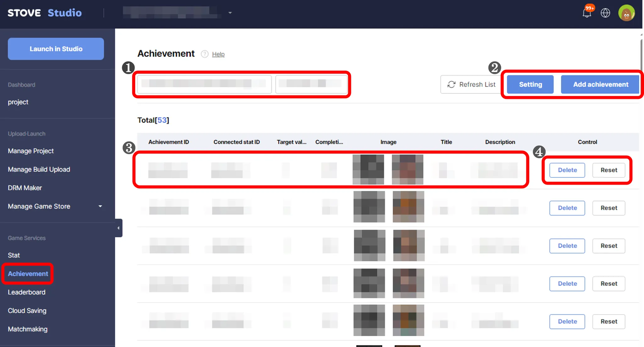Follow the Help link
Viewport: 644px width, 347px height.
218,54
